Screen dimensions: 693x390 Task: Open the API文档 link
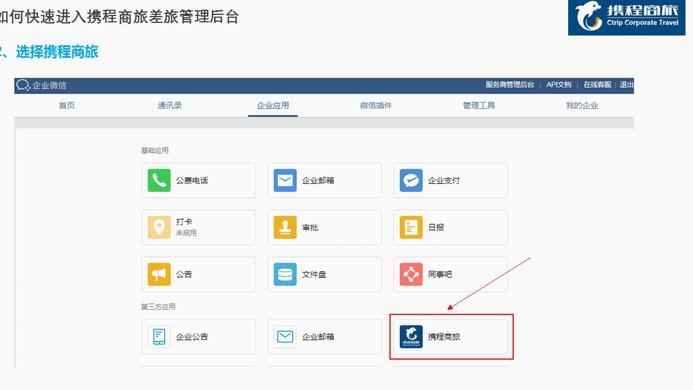(559, 84)
